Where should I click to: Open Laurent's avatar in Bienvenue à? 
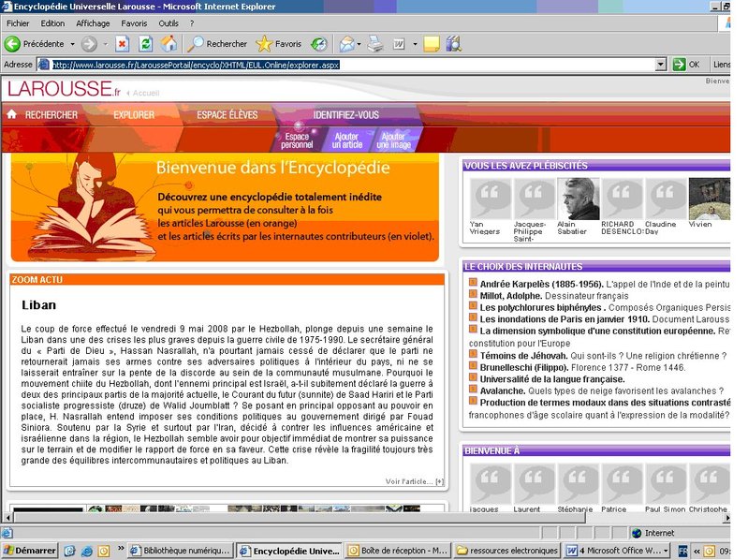pyautogui.click(x=535, y=484)
